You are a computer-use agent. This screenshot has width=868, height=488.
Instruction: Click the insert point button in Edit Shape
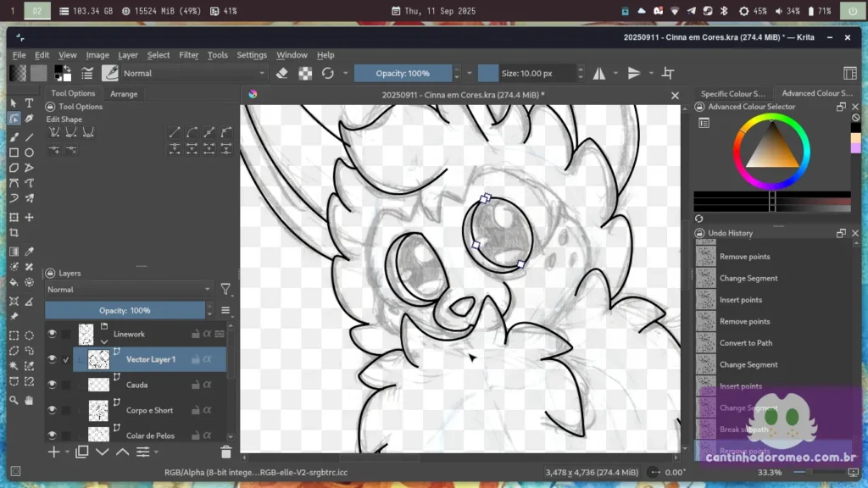[54, 149]
